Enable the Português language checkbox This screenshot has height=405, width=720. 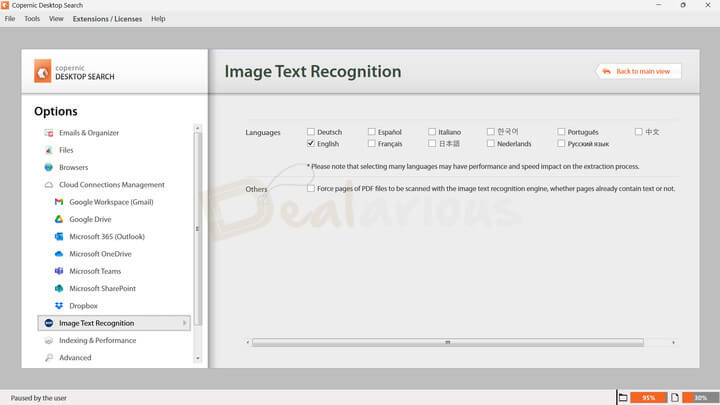561,132
